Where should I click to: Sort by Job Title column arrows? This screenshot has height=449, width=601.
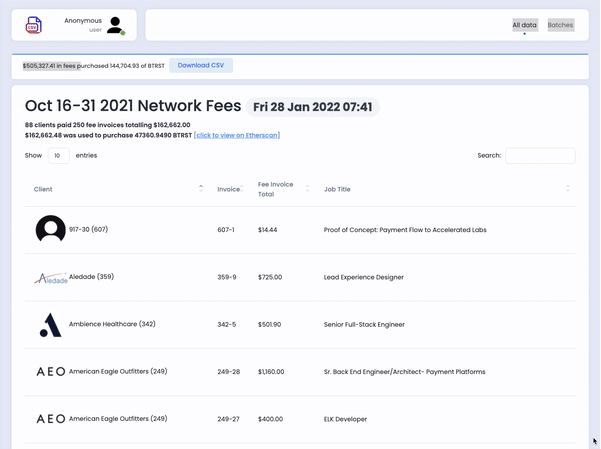pos(568,188)
